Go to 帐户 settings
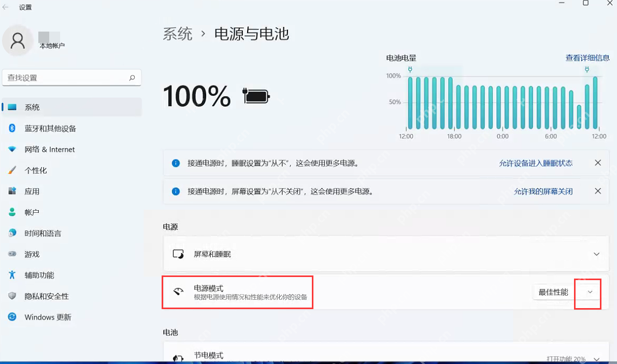This screenshot has height=364, width=617. pos(71,212)
